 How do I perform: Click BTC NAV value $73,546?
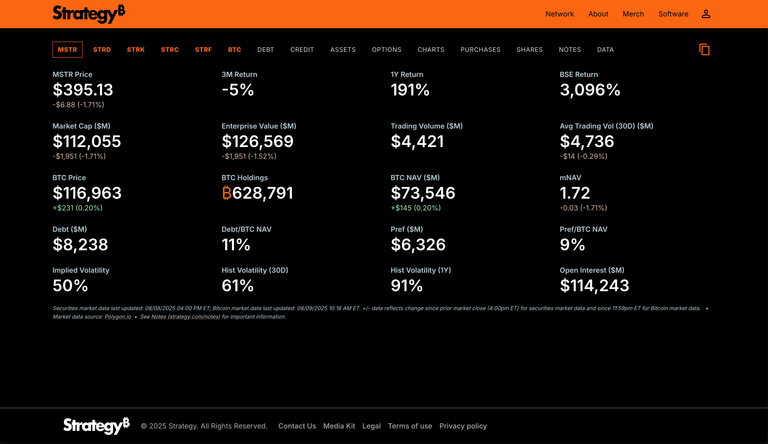tap(423, 193)
